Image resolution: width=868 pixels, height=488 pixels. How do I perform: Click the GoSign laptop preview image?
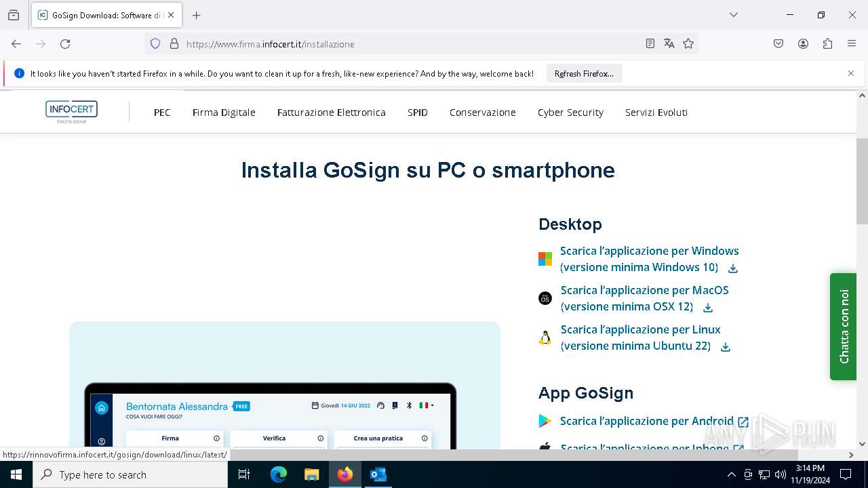[285, 385]
